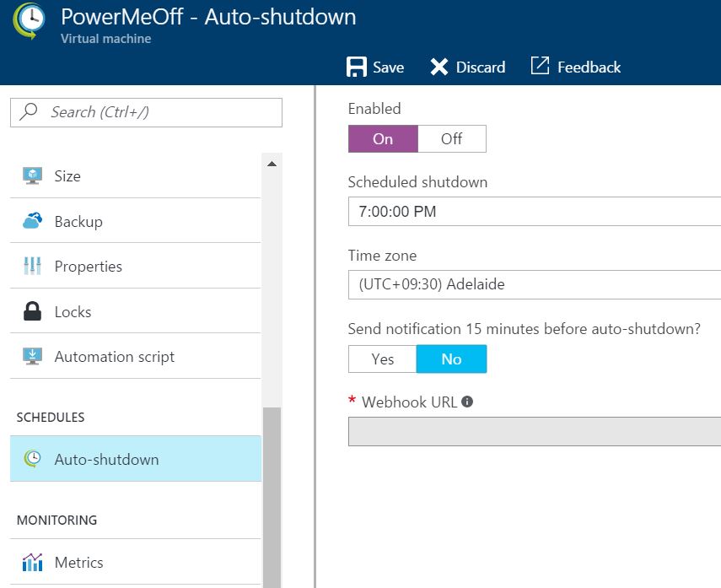Click the Auto-shutdown clock icon in sidebar
The width and height of the screenshot is (721, 588).
(x=32, y=459)
